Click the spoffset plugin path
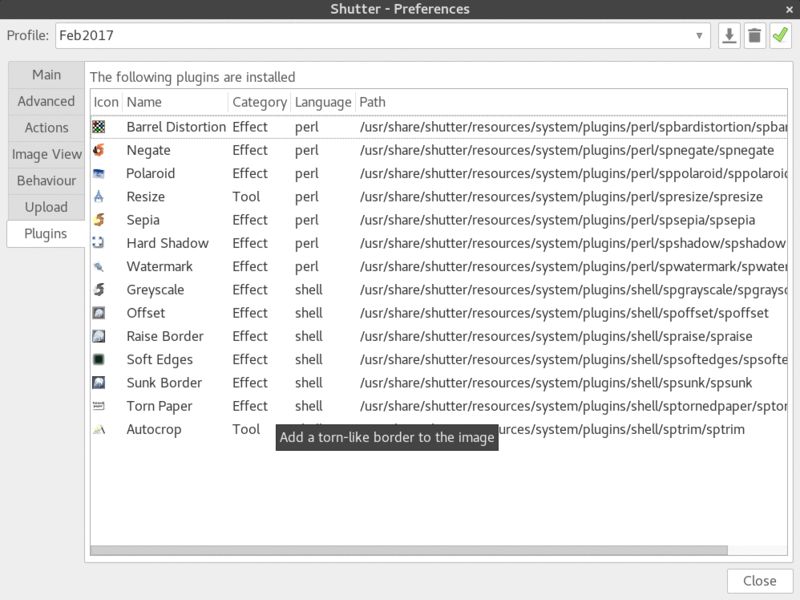800x600 pixels. tap(564, 313)
